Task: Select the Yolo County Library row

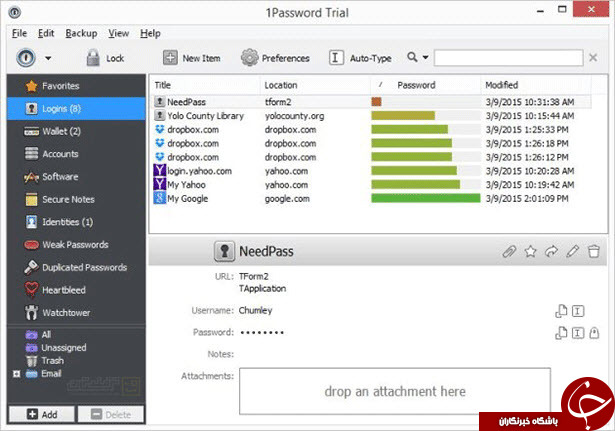Action: point(371,116)
